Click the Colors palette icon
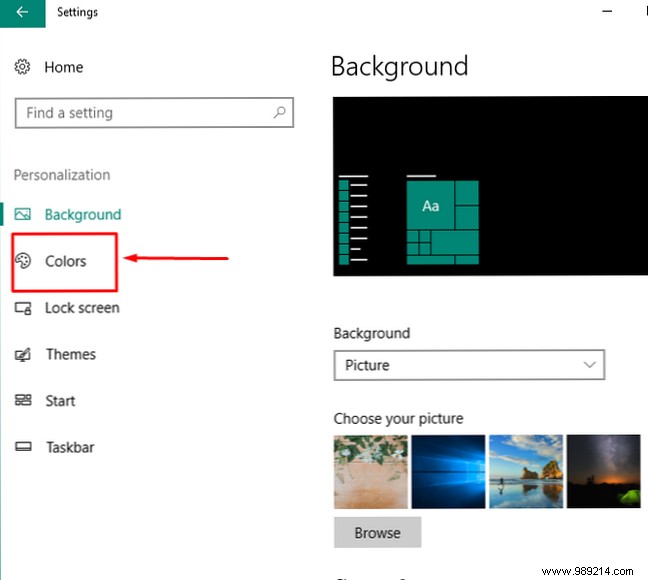The height and width of the screenshot is (580, 648). pyautogui.click(x=23, y=261)
